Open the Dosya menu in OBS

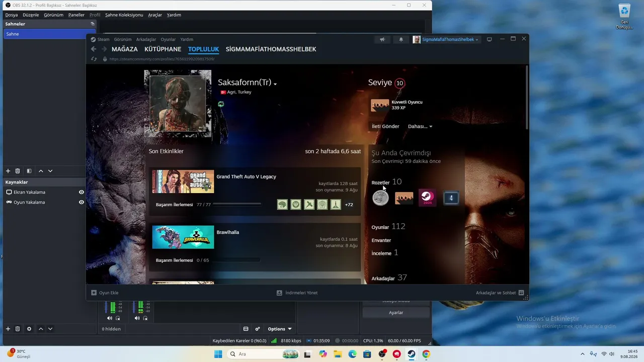coord(12,15)
